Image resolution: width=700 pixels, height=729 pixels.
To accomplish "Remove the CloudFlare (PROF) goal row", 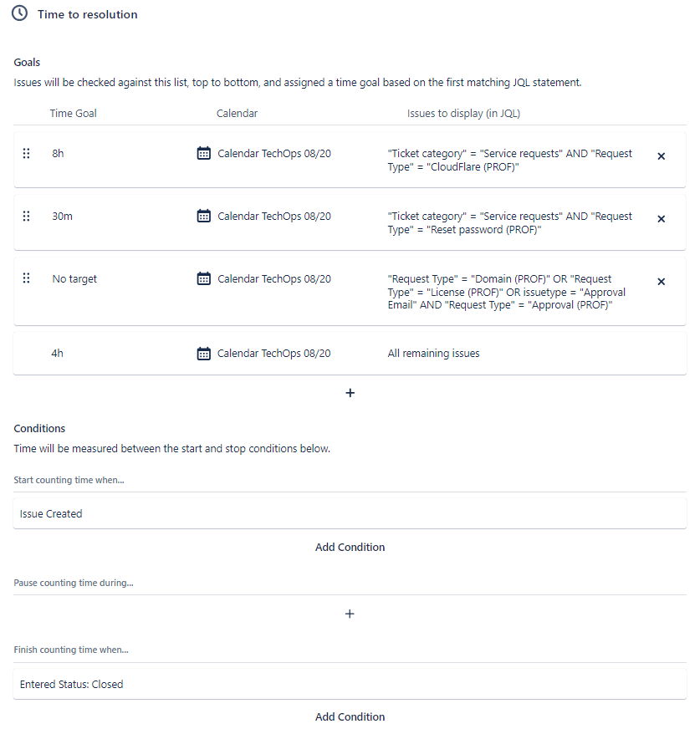I will (661, 156).
